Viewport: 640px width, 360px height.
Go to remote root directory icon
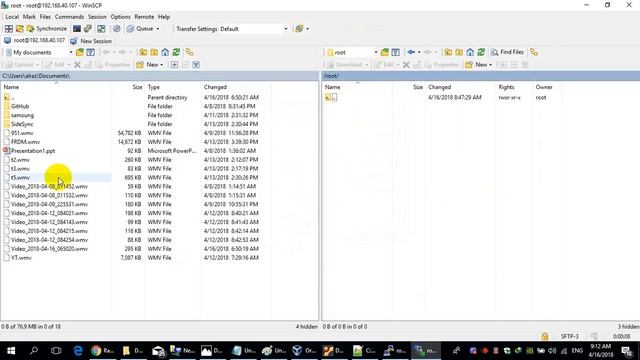[x=459, y=52]
